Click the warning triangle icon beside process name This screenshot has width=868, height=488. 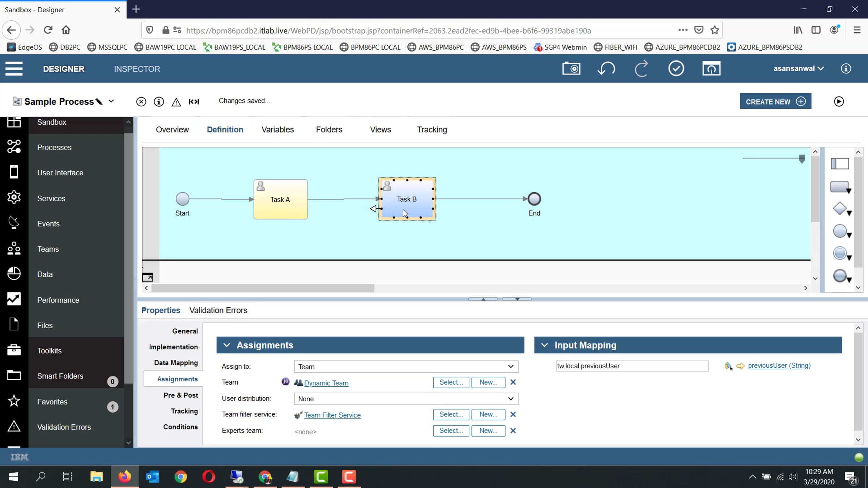pos(176,102)
